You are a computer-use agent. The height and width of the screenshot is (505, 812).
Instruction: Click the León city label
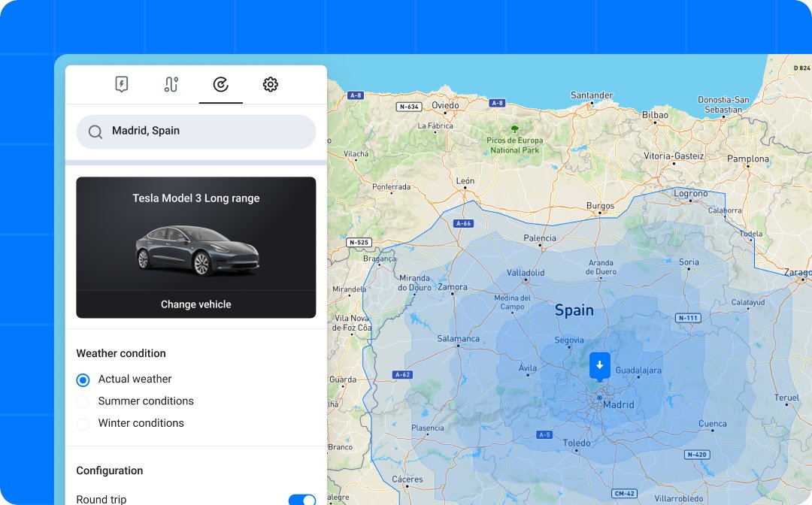point(465,181)
